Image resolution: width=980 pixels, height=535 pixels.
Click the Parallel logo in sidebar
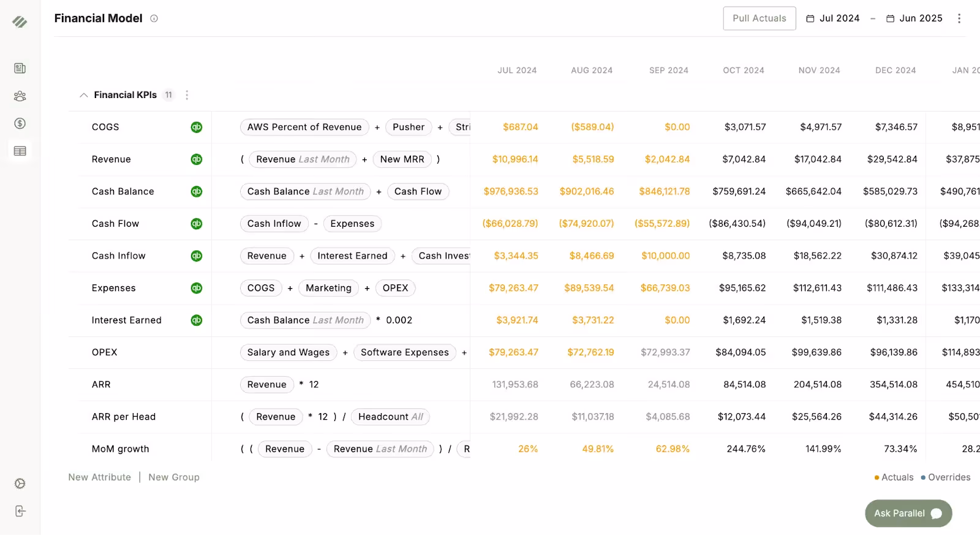[x=20, y=22]
